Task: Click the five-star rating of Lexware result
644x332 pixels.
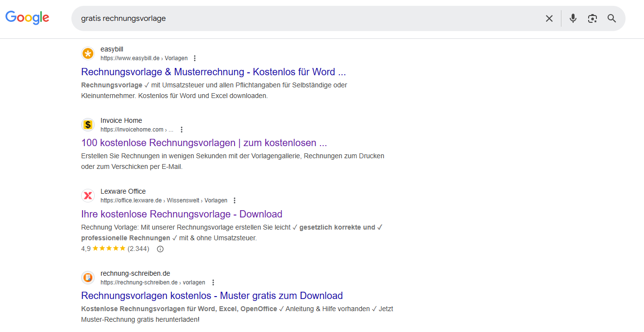Action: [x=109, y=249]
